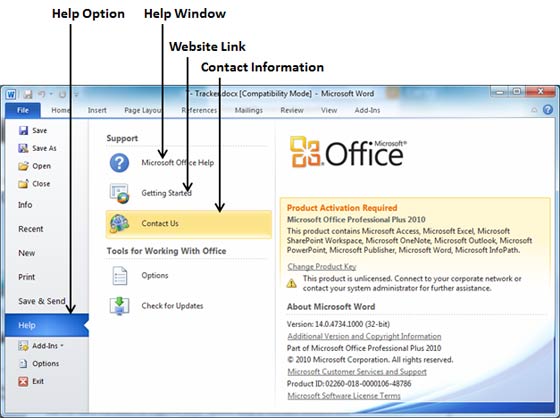
Task: Open the undo history dropdown arrow
Action: pyautogui.click(x=51, y=94)
